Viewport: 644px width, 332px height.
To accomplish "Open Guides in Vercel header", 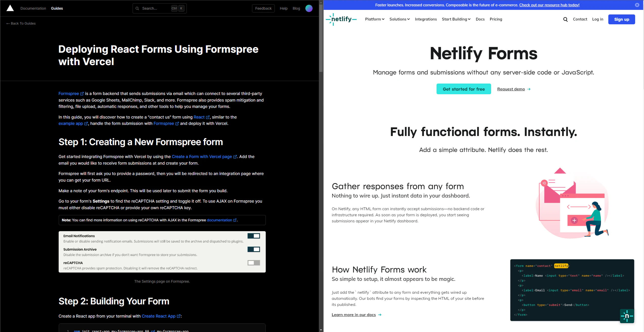I will coord(57,8).
